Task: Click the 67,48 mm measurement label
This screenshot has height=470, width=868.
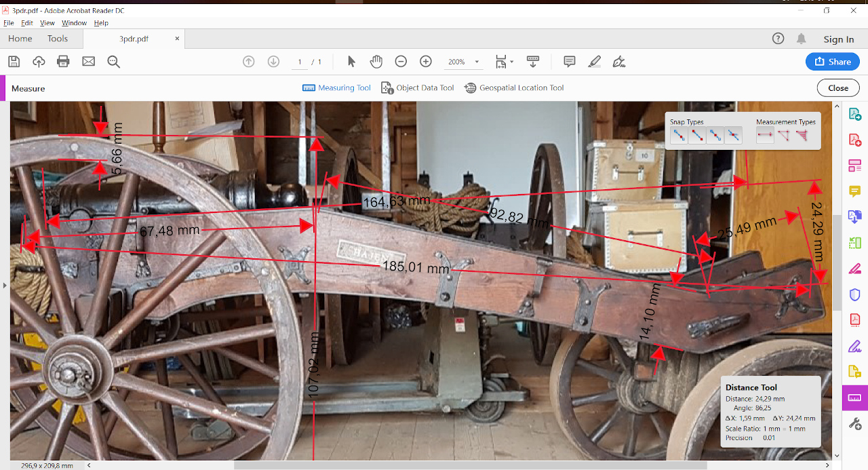Action: pos(170,231)
